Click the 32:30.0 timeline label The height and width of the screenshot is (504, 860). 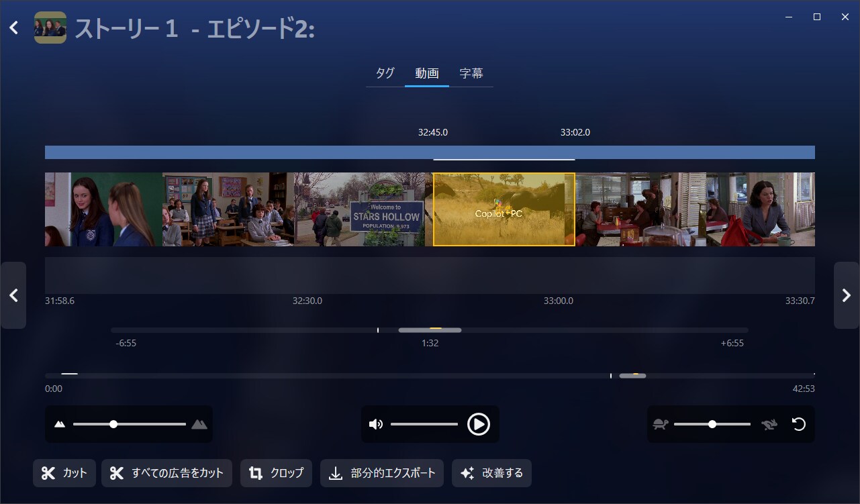click(307, 301)
